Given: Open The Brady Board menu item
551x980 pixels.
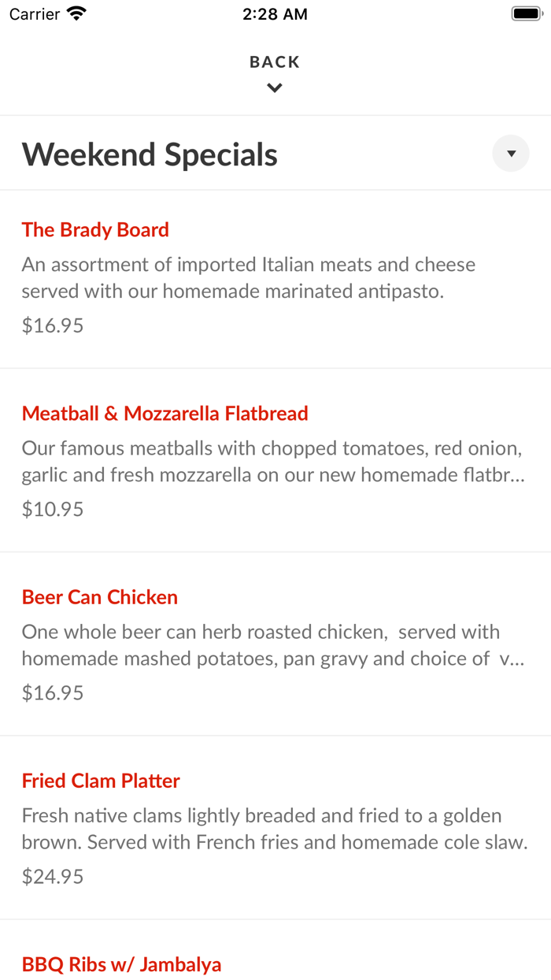Looking at the screenshot, I should (95, 229).
